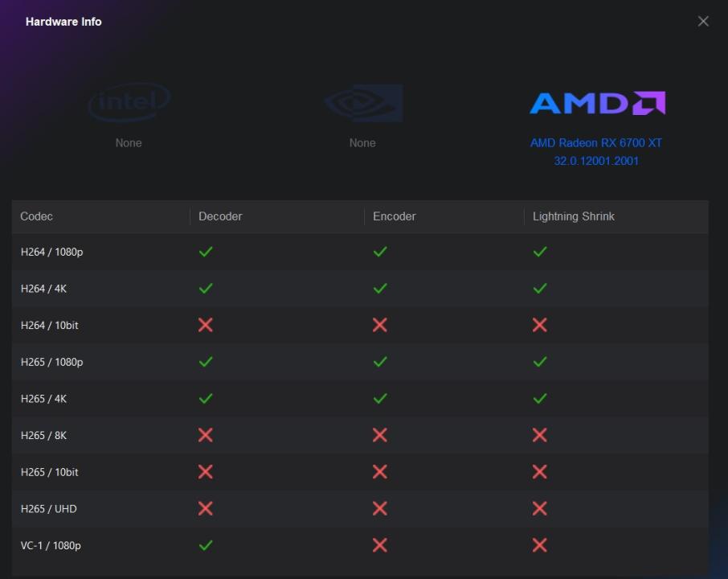Select the H265 / 10bit codec row label
The image size is (728, 579).
(x=50, y=472)
